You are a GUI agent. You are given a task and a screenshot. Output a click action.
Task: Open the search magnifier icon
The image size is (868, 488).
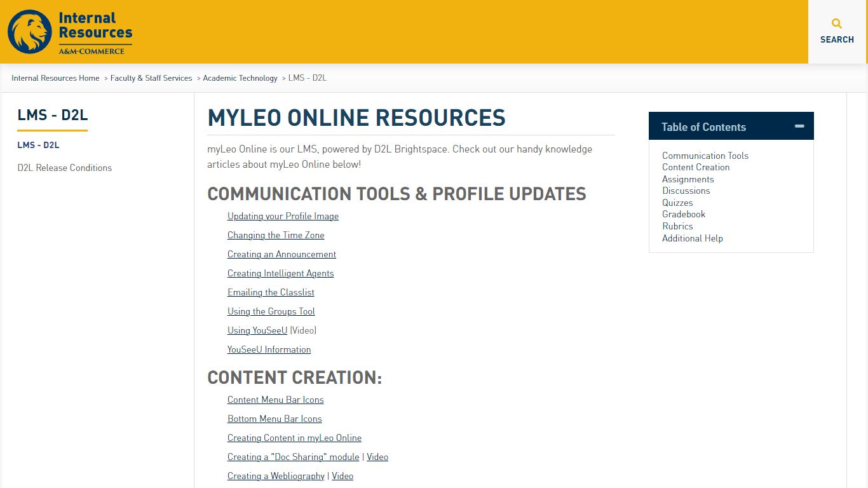click(x=837, y=24)
